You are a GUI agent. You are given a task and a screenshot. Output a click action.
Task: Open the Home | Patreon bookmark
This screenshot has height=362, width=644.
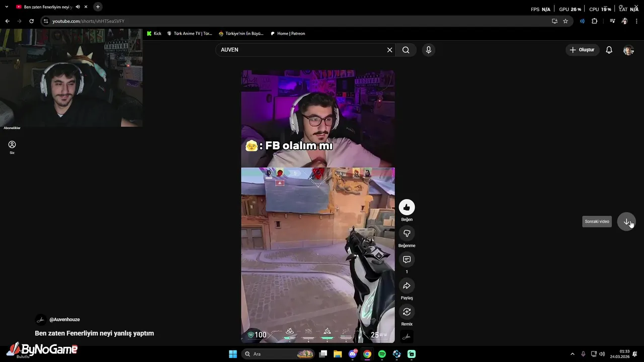click(288, 34)
